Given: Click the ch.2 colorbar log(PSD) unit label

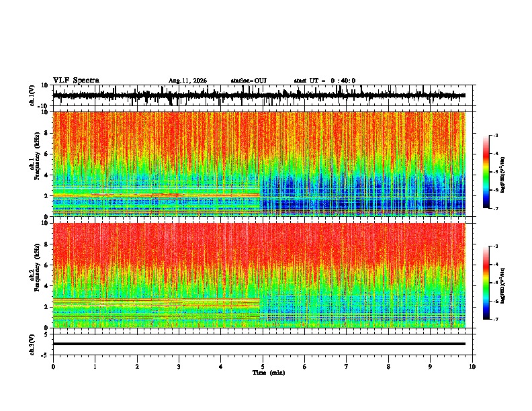Looking at the screenshot, I should click(x=503, y=285).
